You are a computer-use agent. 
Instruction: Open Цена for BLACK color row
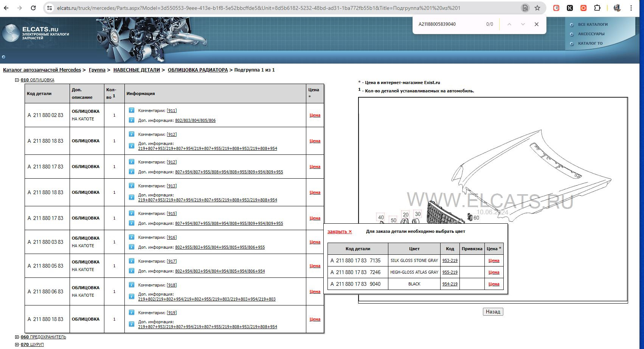tap(494, 284)
